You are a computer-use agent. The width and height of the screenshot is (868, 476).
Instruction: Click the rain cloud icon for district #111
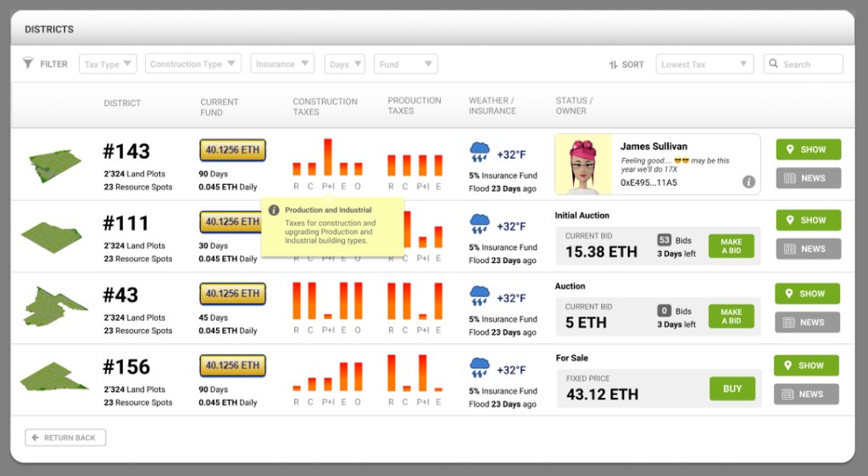pyautogui.click(x=480, y=225)
